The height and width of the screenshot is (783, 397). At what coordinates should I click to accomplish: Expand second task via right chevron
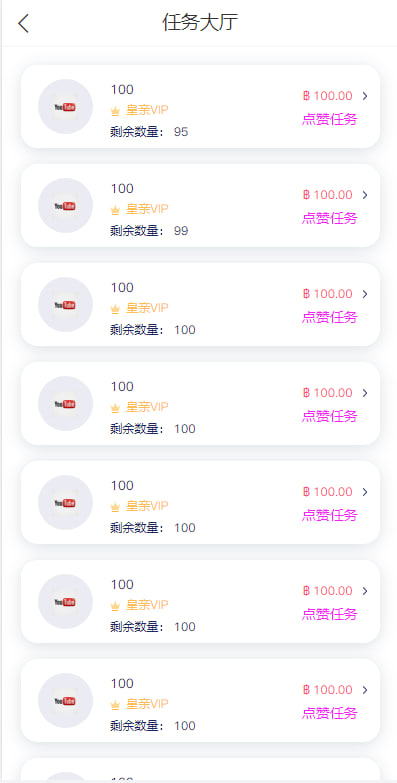click(x=365, y=195)
